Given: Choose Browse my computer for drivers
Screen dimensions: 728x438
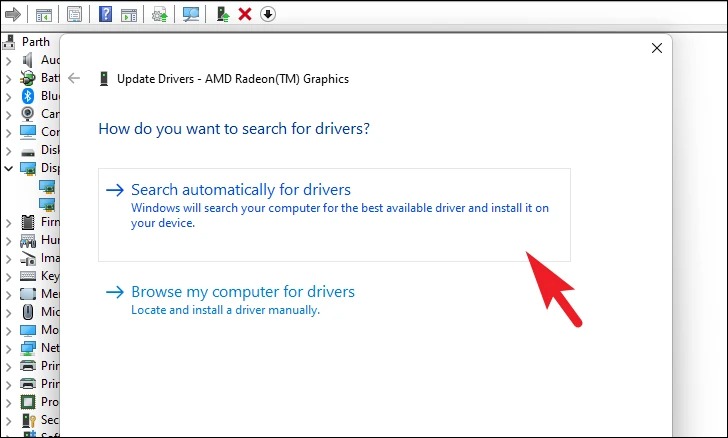Looking at the screenshot, I should 230,300.
